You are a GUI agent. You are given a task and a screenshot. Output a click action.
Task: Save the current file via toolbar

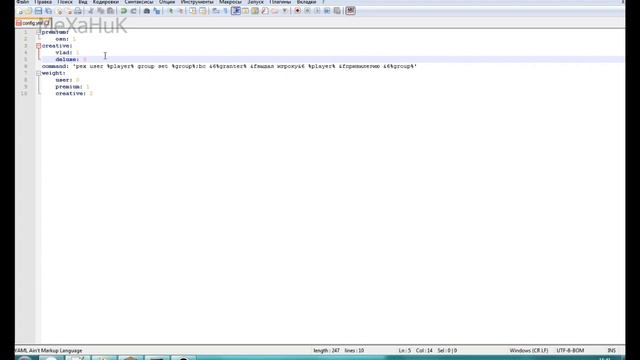(39, 11)
